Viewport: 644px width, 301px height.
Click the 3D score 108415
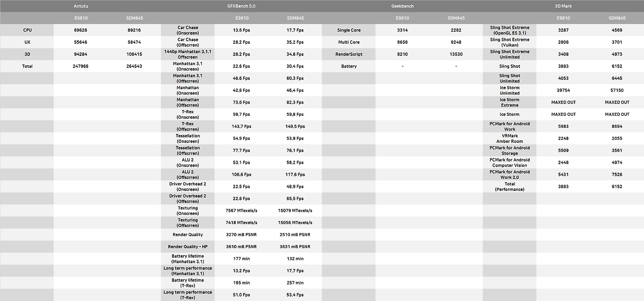pos(134,54)
